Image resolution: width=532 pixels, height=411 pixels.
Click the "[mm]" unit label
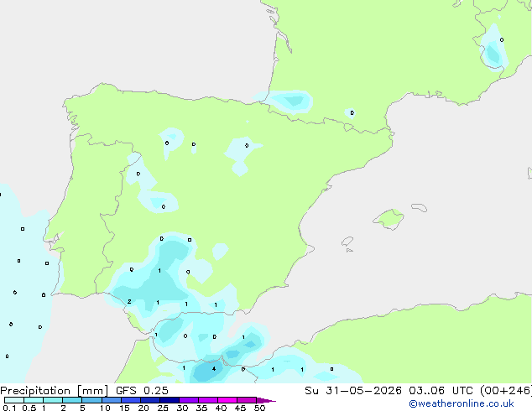pyautogui.click(x=92, y=391)
